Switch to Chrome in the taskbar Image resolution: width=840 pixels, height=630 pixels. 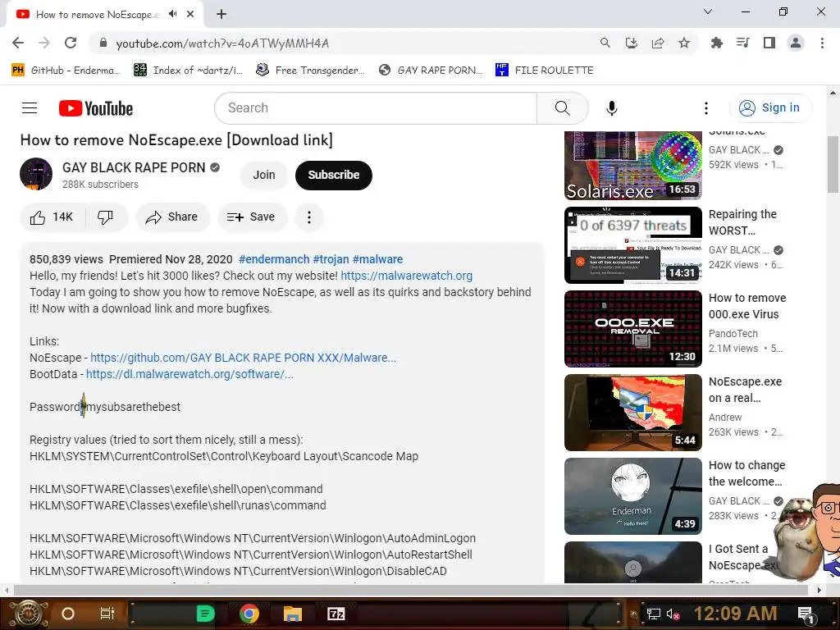249,614
